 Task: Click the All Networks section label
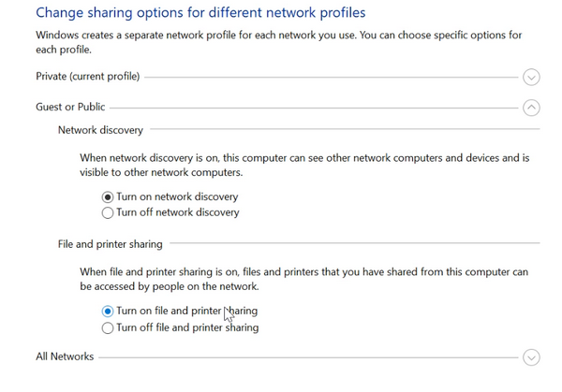coord(65,356)
